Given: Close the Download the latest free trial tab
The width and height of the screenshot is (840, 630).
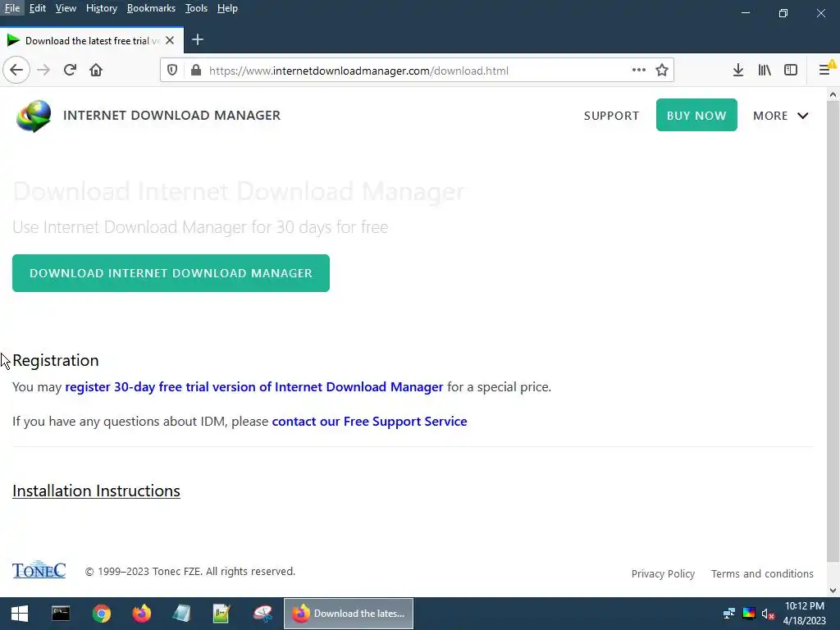Looking at the screenshot, I should point(170,40).
